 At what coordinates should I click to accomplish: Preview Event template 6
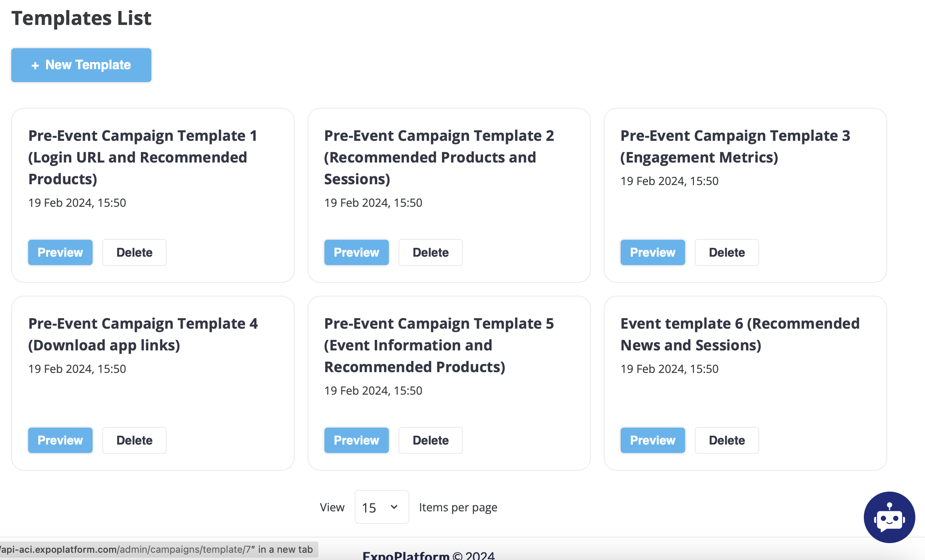[x=652, y=440]
